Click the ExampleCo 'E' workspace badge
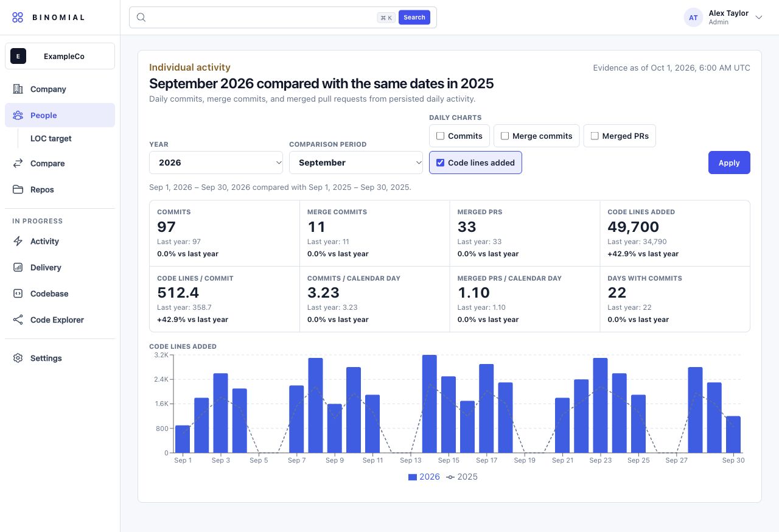The image size is (779, 532). (x=18, y=56)
